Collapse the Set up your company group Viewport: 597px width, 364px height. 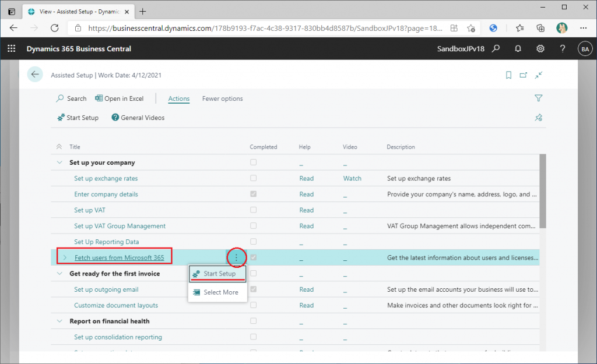point(59,162)
